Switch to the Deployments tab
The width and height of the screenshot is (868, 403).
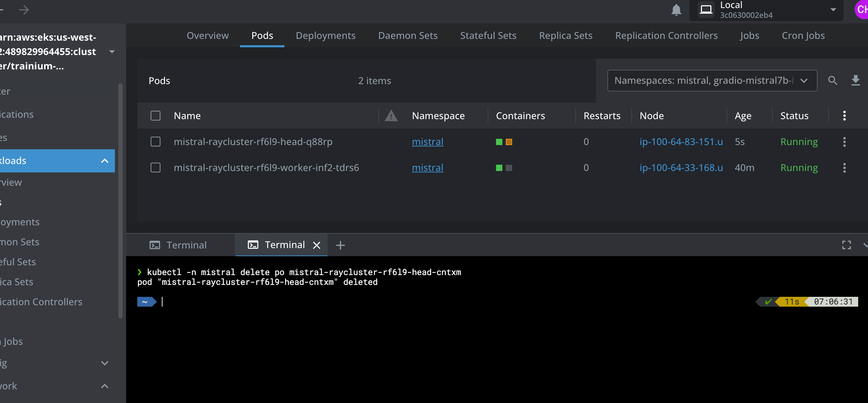click(325, 35)
